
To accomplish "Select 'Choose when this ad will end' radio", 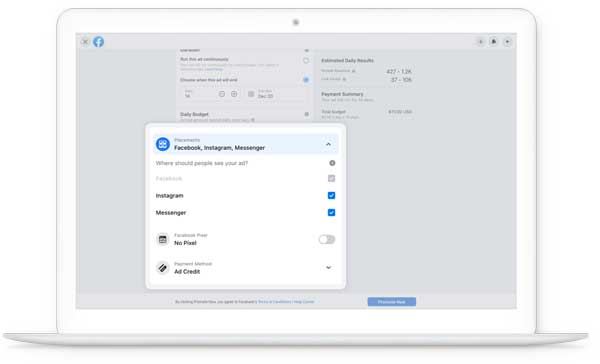I will click(306, 80).
